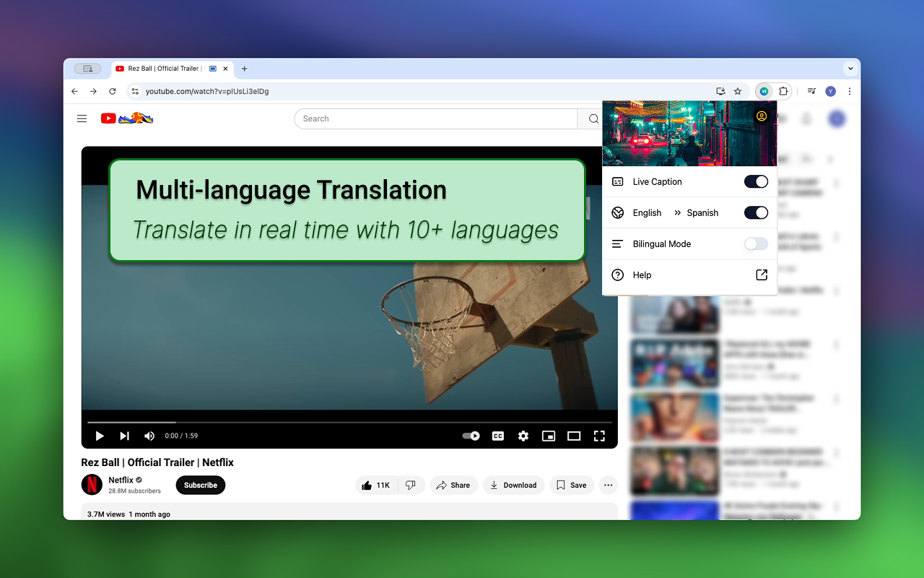Open a new browser tab

coord(244,69)
